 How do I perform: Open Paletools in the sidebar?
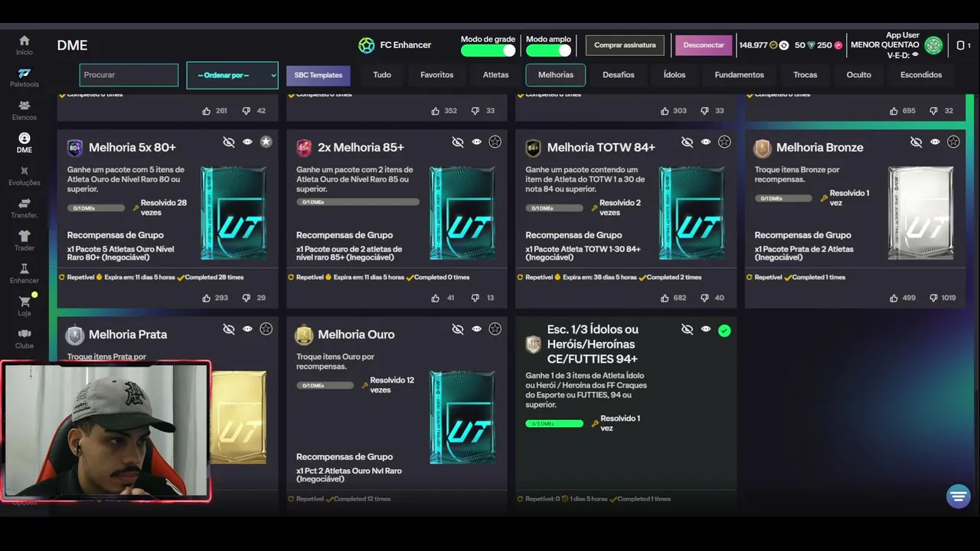tap(24, 73)
